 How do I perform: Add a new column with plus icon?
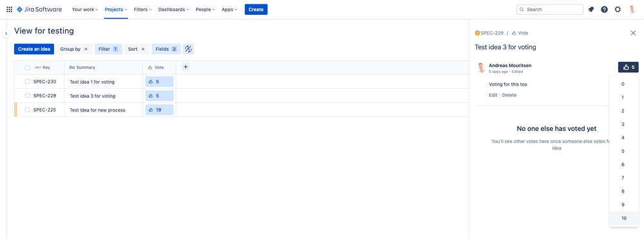[185, 67]
